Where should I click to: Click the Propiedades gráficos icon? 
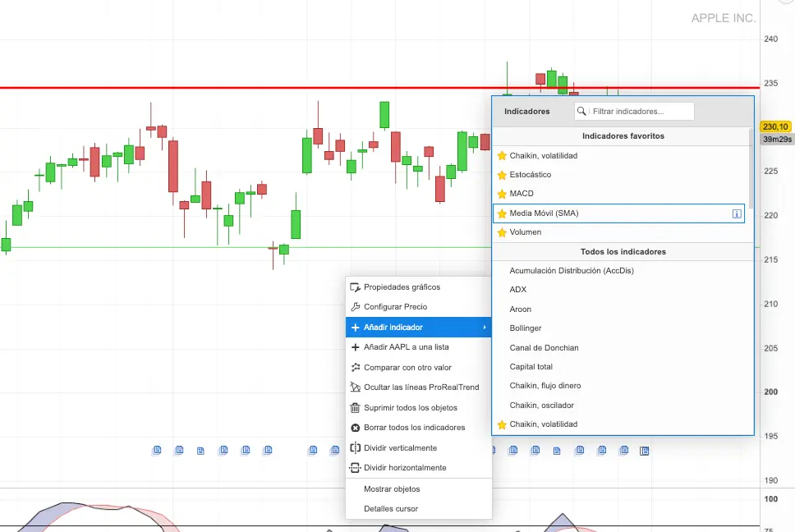[356, 287]
